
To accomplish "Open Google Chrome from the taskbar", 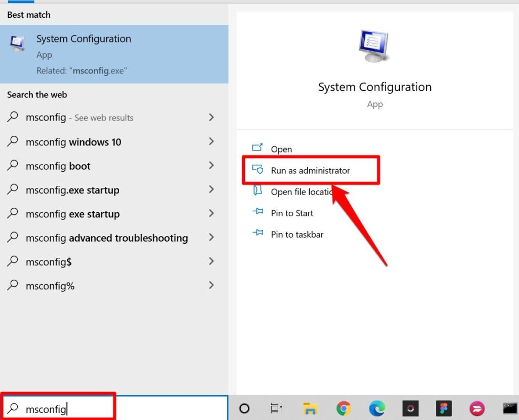I will [x=344, y=408].
